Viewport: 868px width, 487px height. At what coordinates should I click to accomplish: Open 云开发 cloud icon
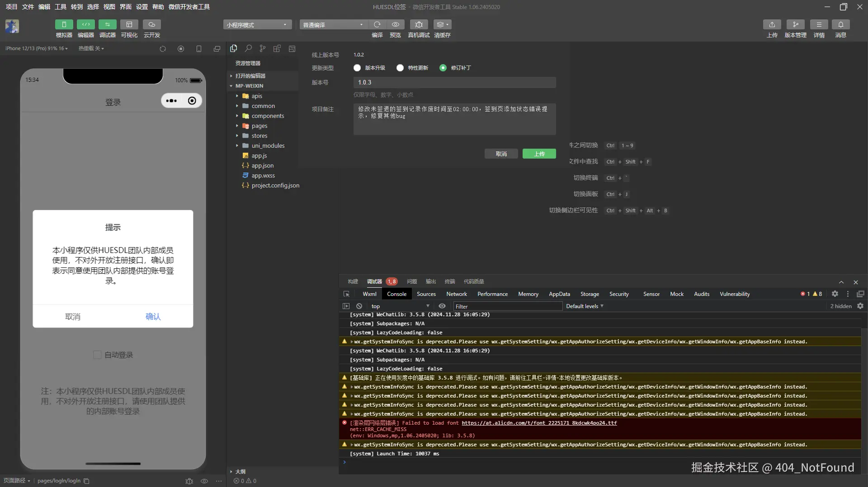[x=152, y=24]
